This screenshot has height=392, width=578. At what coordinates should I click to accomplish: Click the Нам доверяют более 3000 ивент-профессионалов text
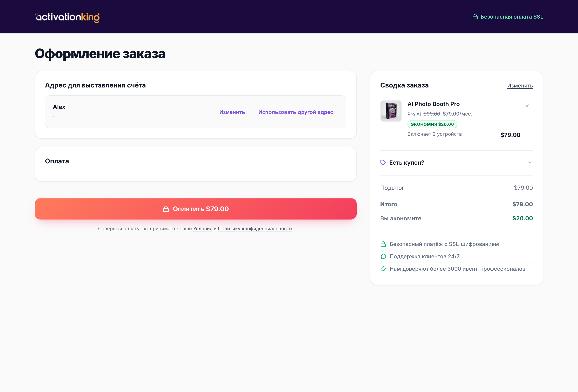click(457, 269)
